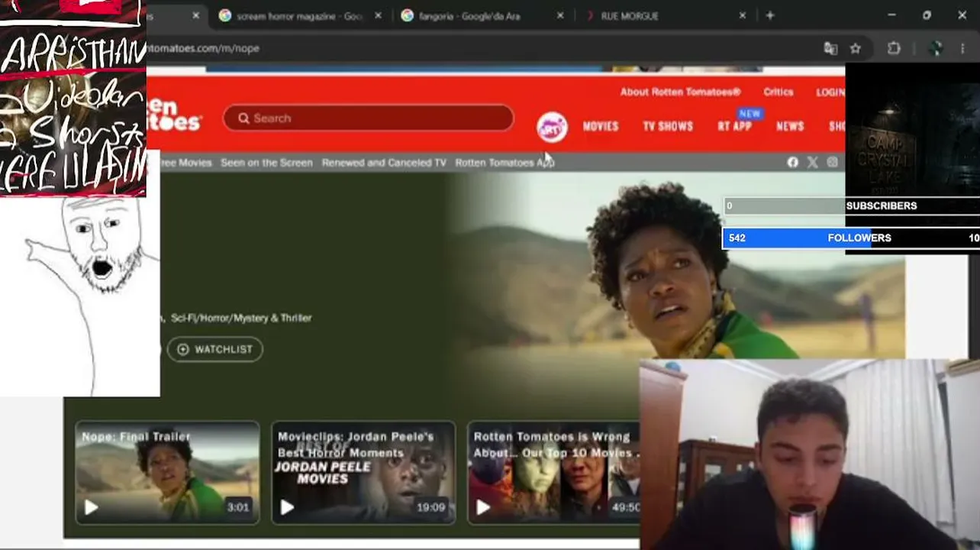Visit the Rotten Tomatoes Instagram icon
Screen dimensions: 980x550
pos(832,162)
